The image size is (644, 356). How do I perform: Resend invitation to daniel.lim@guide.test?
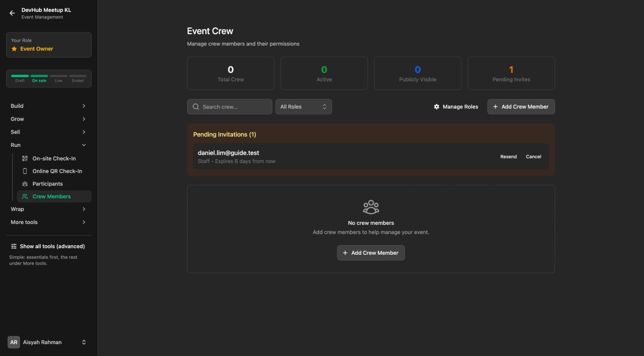click(509, 157)
